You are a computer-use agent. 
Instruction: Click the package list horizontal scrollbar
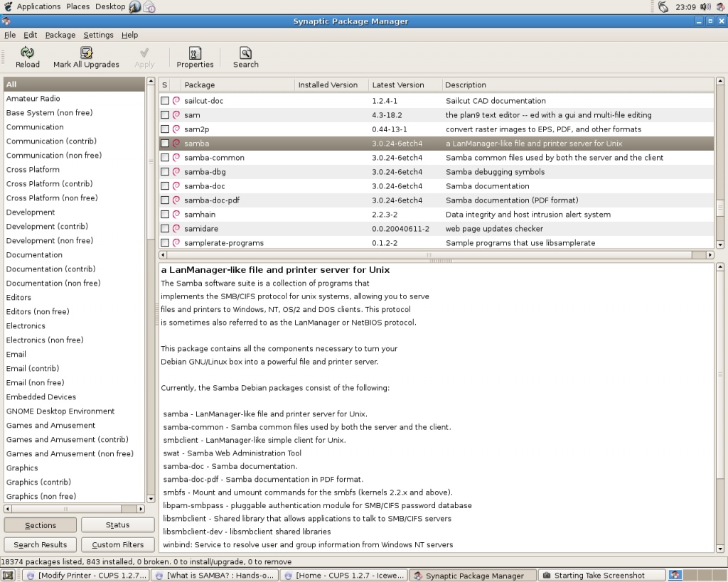click(x=437, y=255)
